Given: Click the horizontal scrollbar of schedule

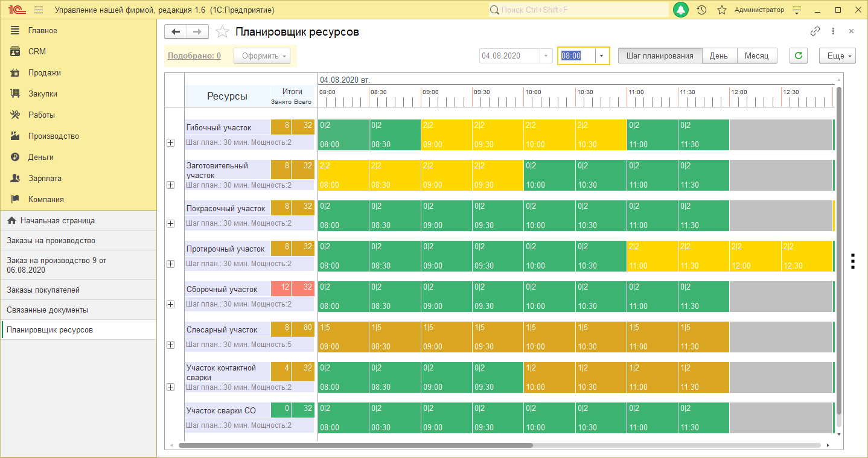Looking at the screenshot, I should [355, 445].
